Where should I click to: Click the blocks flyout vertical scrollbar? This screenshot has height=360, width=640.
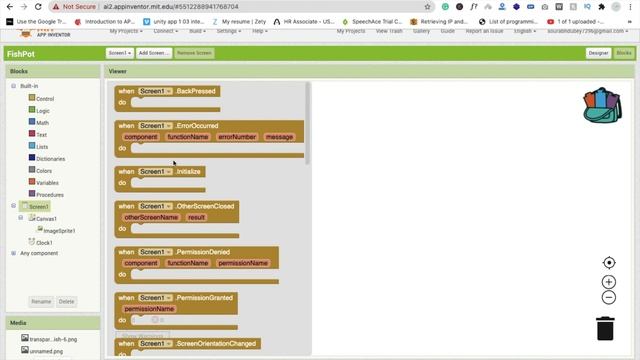click(x=307, y=123)
